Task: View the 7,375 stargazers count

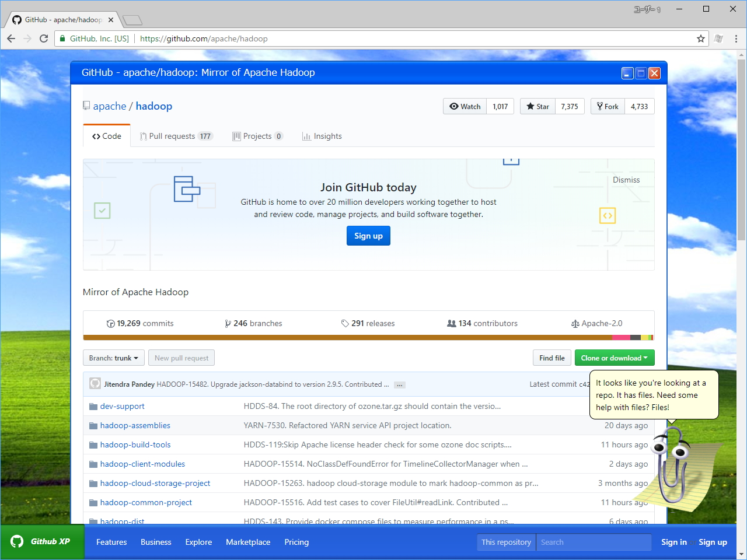Action: click(570, 106)
